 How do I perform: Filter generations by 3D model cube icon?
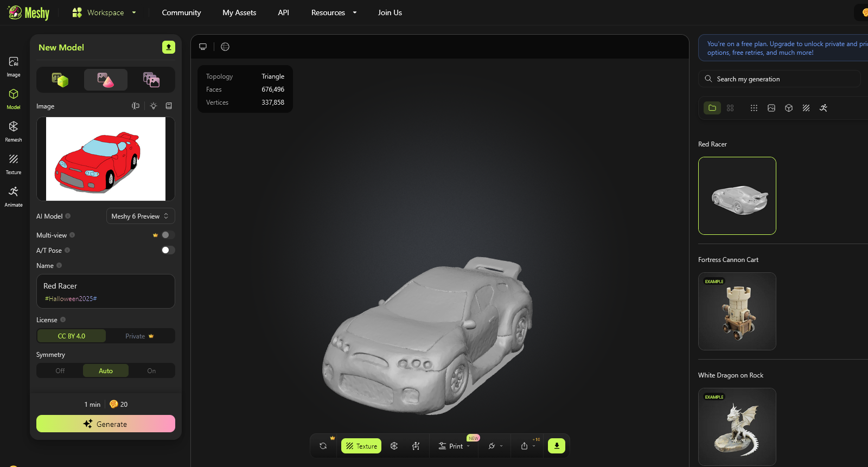789,108
